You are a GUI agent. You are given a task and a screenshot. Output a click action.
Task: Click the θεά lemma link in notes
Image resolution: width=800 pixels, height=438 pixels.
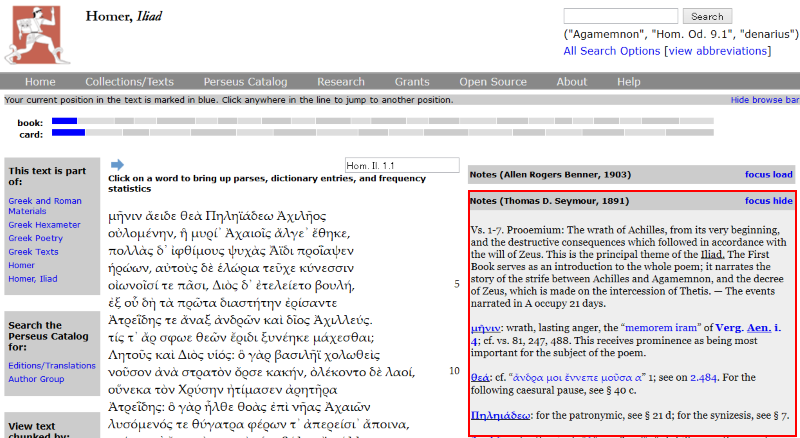pos(480,378)
